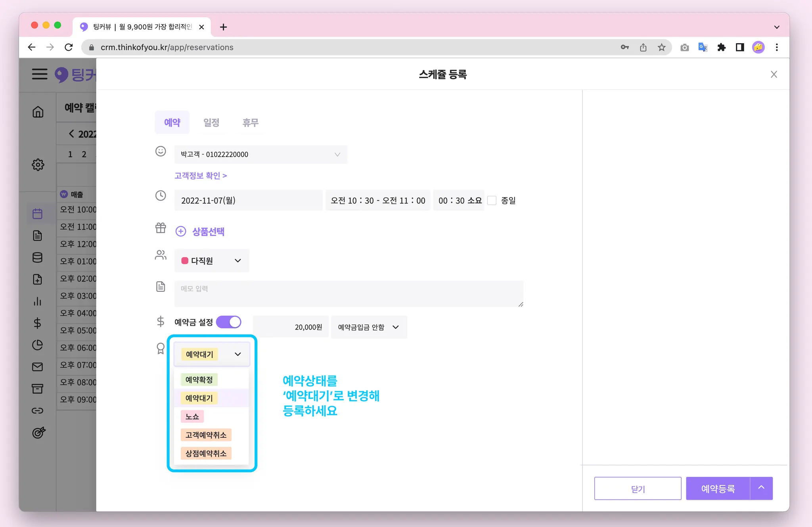The image size is (812, 527).
Task: Click the link chain sidebar icon
Action: tap(38, 410)
